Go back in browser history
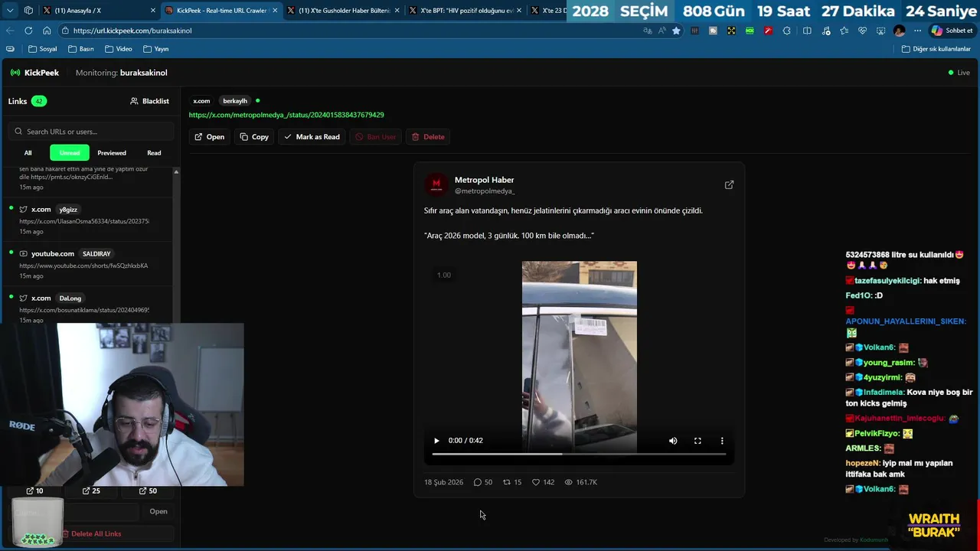980x551 pixels. point(10,31)
